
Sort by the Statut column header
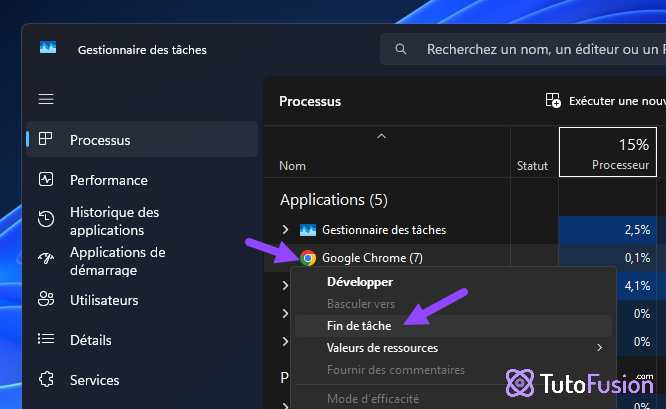pos(532,166)
